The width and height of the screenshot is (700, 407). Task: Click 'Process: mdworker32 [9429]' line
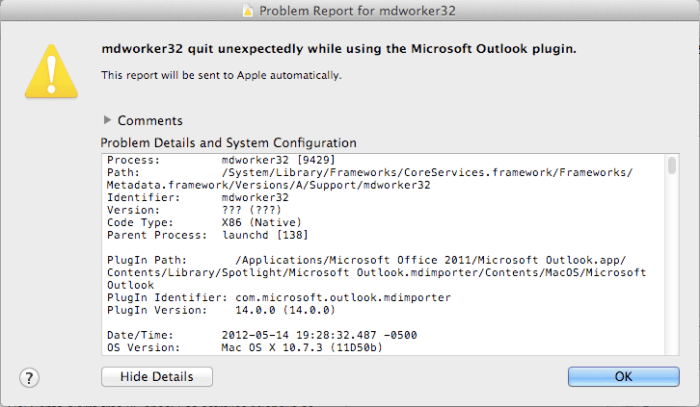click(x=221, y=160)
